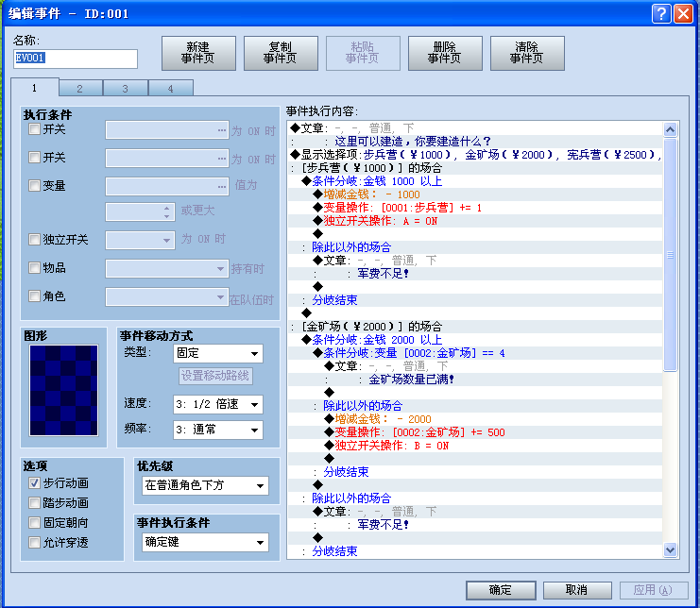The image size is (700, 608).
Task: Open the 物品 item dropdown
Action: tap(167, 268)
